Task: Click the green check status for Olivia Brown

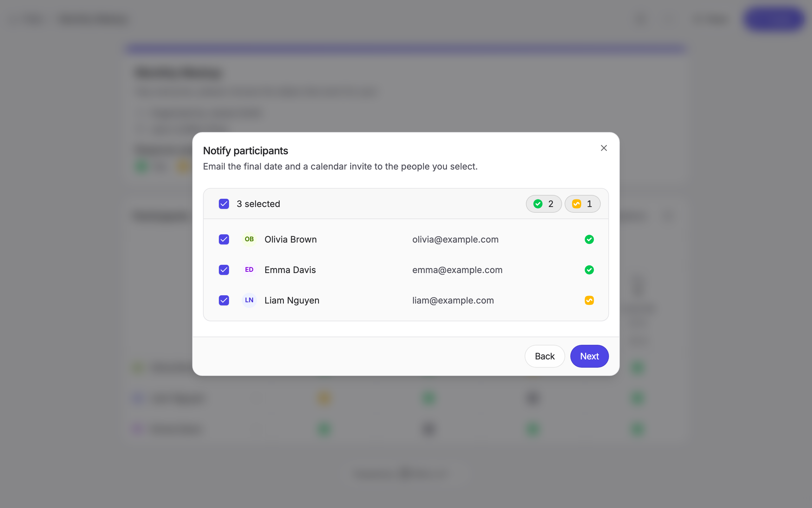Action: tap(589, 239)
